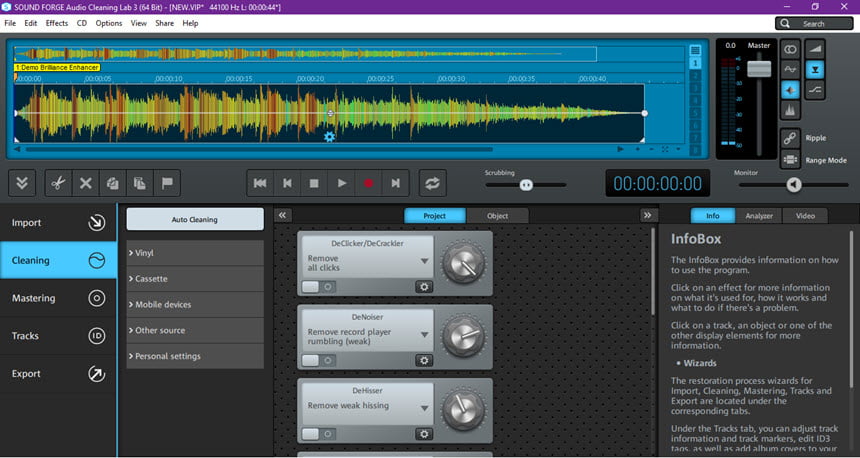Toggle loop playback mode
Image resolution: width=860 pixels, height=458 pixels.
coord(432,183)
